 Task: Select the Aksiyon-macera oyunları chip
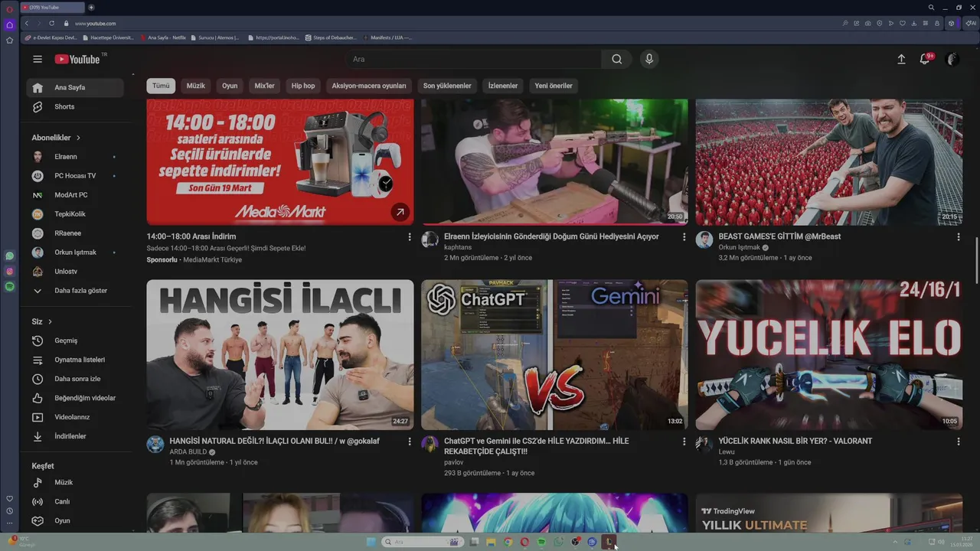369,86
